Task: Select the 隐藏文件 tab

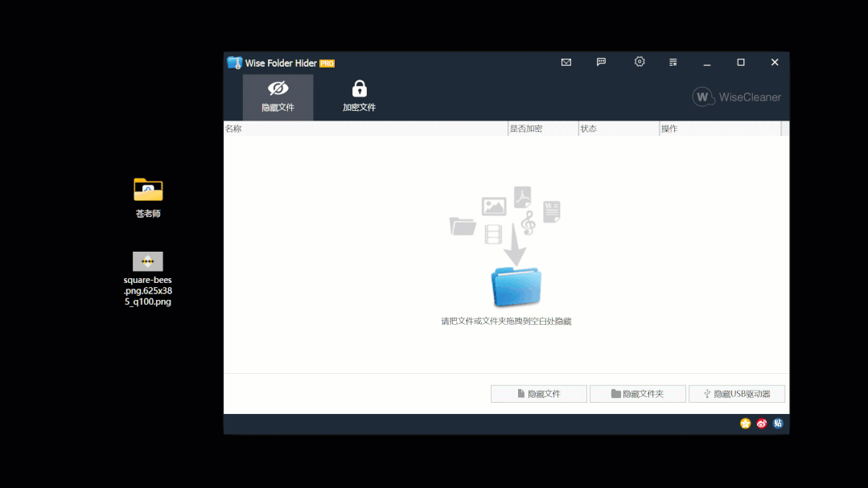Action: [x=278, y=94]
